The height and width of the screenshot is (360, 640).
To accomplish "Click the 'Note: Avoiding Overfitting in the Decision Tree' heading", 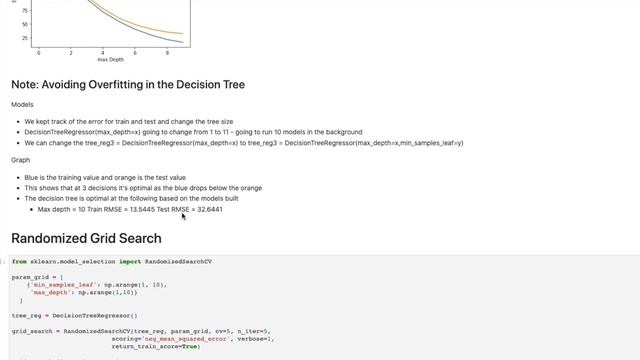I will [128, 84].
